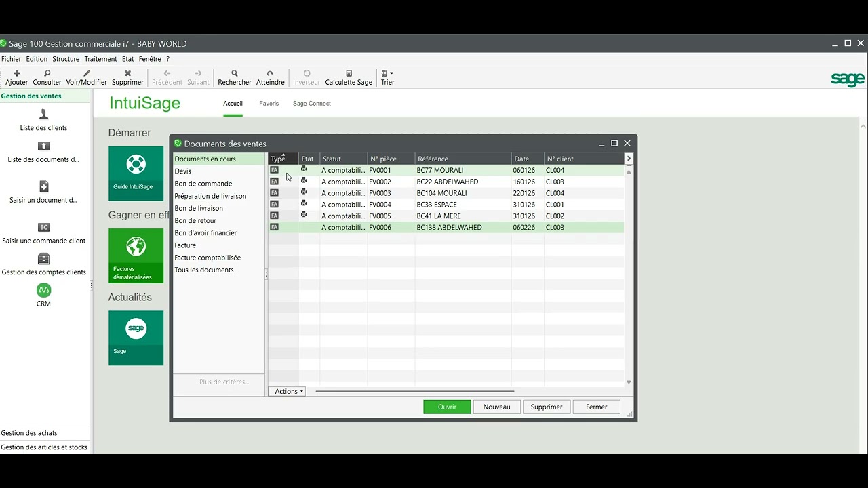
Task: Click FA type icon for FV0001
Action: tap(274, 170)
